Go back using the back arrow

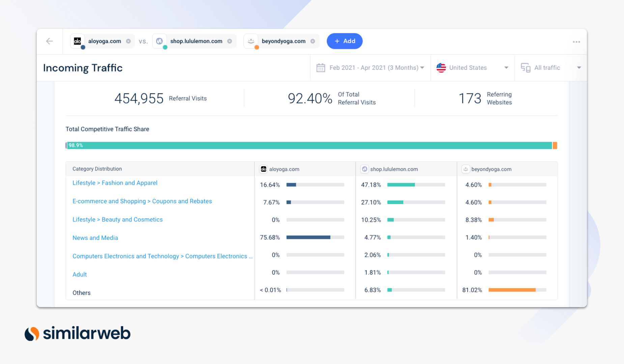[49, 41]
